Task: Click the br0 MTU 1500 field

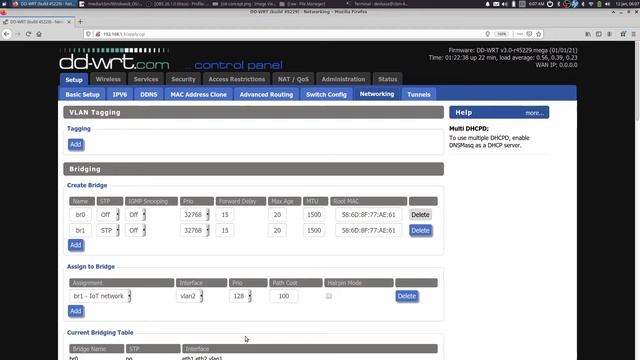Action: 314,215
